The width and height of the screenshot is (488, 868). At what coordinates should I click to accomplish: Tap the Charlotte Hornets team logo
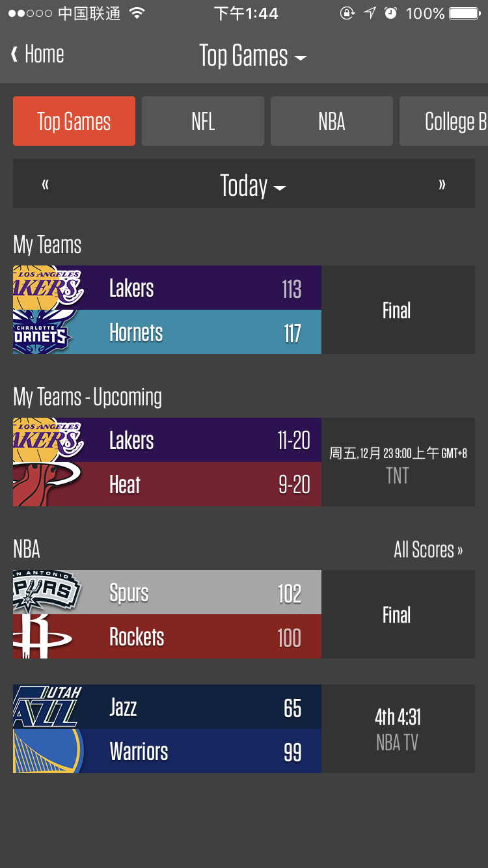42,332
